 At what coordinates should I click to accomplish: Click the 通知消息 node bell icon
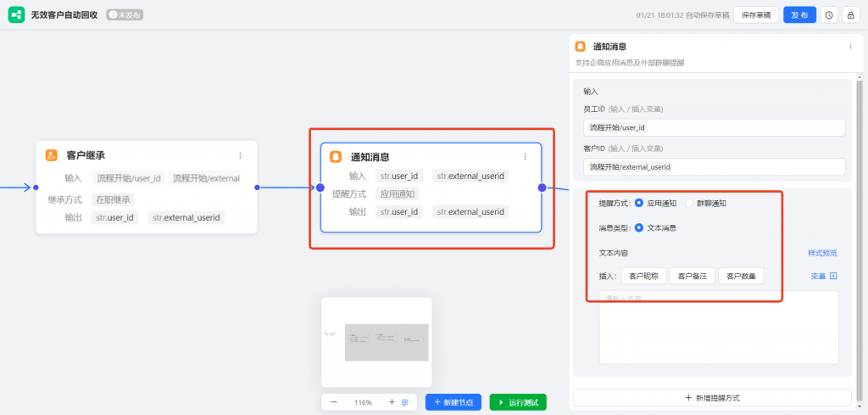[x=336, y=157]
